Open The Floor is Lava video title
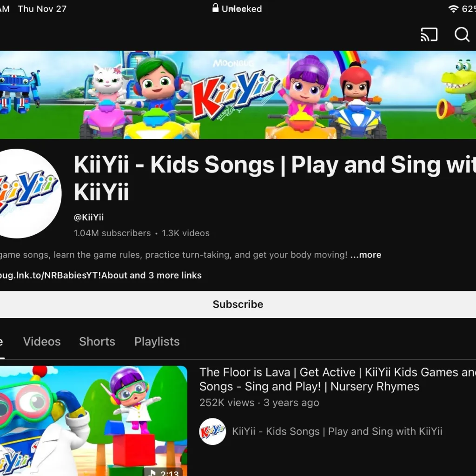Screen dimensions: 476x476 click(x=337, y=379)
